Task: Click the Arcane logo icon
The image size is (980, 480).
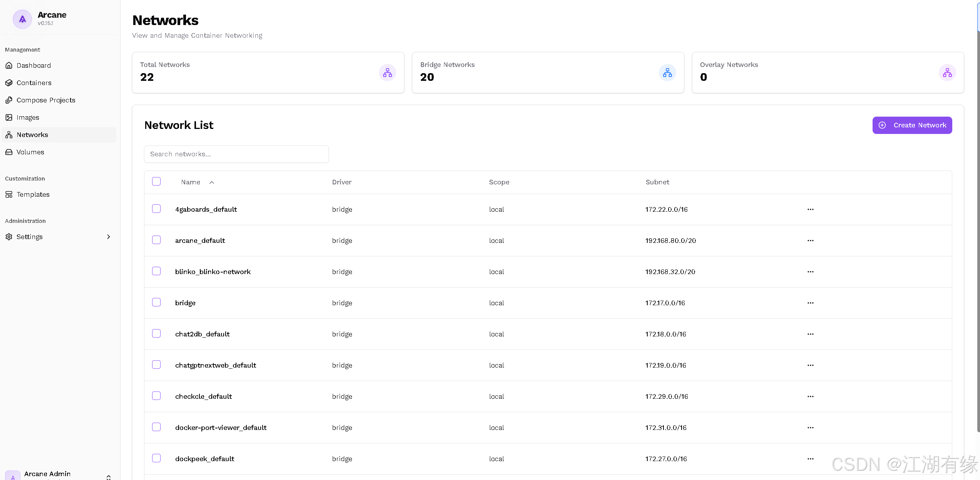Action: coord(22,19)
